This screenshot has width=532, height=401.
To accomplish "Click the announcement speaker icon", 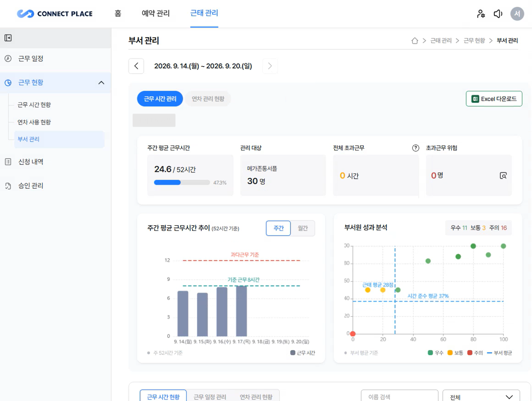I will coord(498,14).
